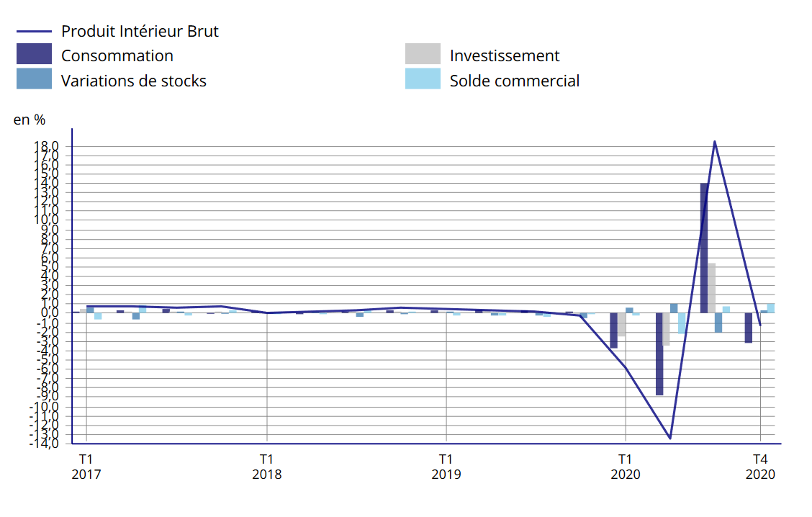Image resolution: width=812 pixels, height=517 pixels.
Task: Toggle the Investissement series legend label
Action: point(505,56)
